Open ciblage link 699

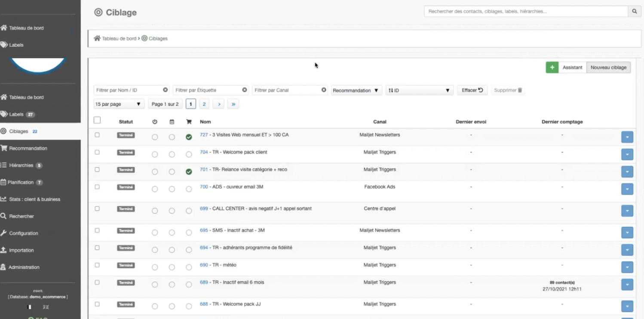[204, 209]
